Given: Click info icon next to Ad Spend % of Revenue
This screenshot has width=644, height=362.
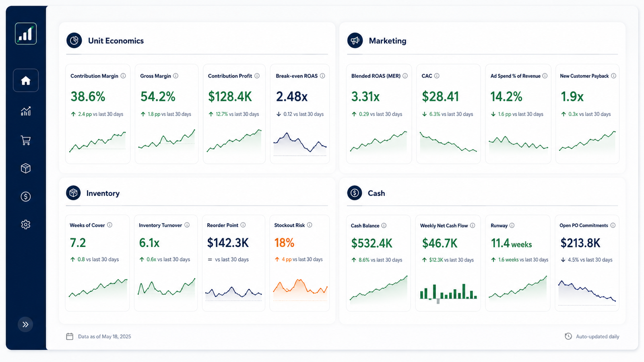Looking at the screenshot, I should pyautogui.click(x=545, y=76).
